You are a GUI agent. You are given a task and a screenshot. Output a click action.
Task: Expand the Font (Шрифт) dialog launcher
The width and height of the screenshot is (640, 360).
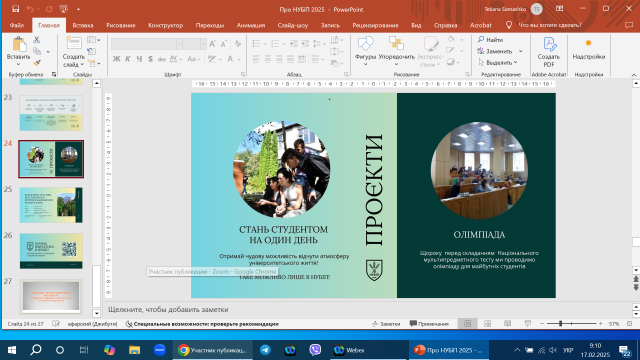click(x=243, y=75)
